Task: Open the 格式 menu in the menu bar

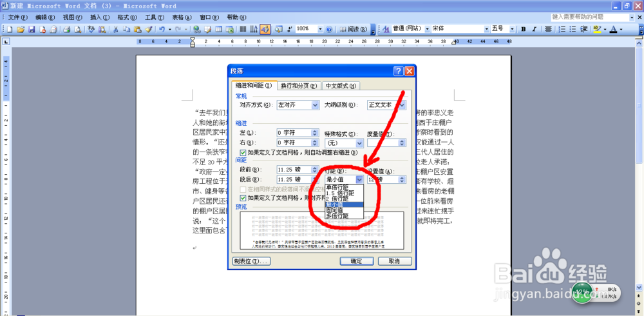Action: point(128,17)
